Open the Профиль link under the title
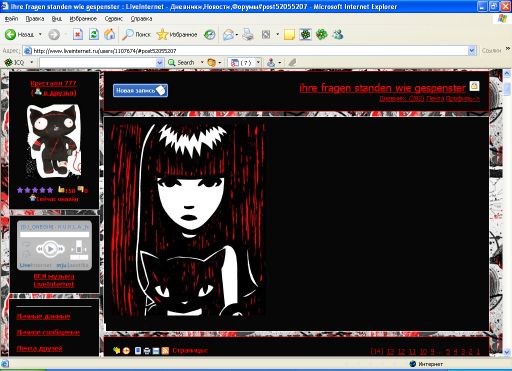Screen dimensions: 512x371 point(463,98)
